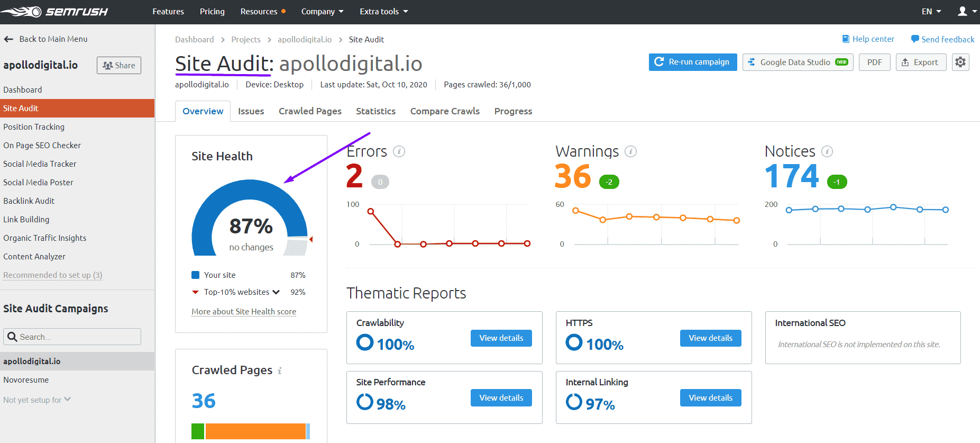The image size is (980, 443).
Task: Click the Internal Linking score circle icon
Action: point(574,402)
